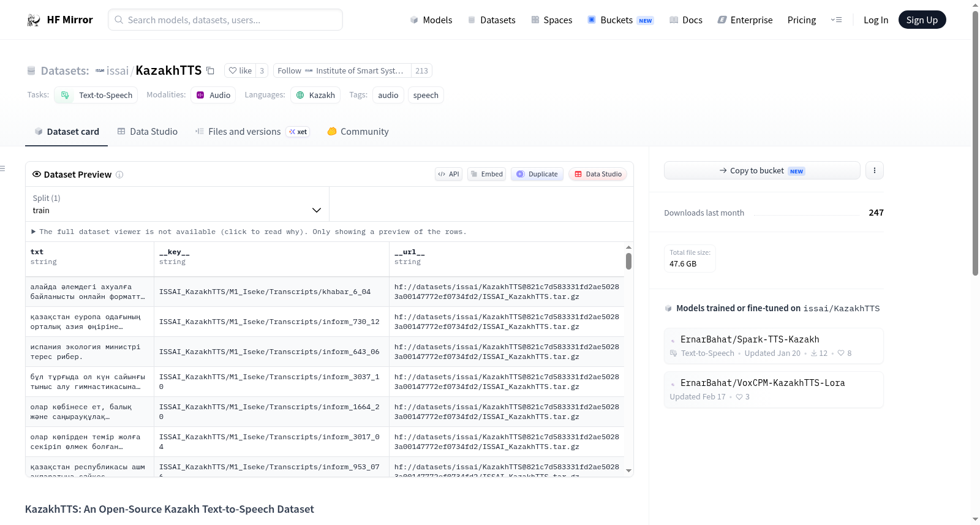Screen dimensions: 980x525
Task: Click the heart like button
Action: pos(240,70)
